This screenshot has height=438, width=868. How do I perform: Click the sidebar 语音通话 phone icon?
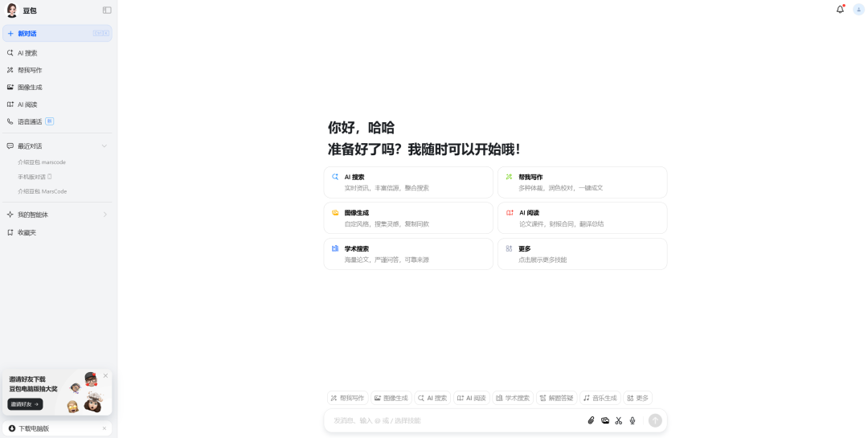click(x=10, y=122)
